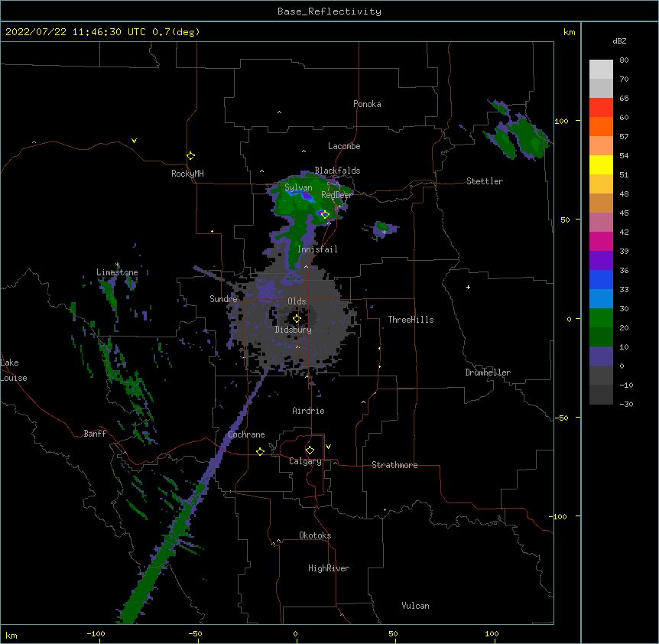The height and width of the screenshot is (644, 659).
Task: Select the red 65 dBZ color swatch
Action: [601, 108]
